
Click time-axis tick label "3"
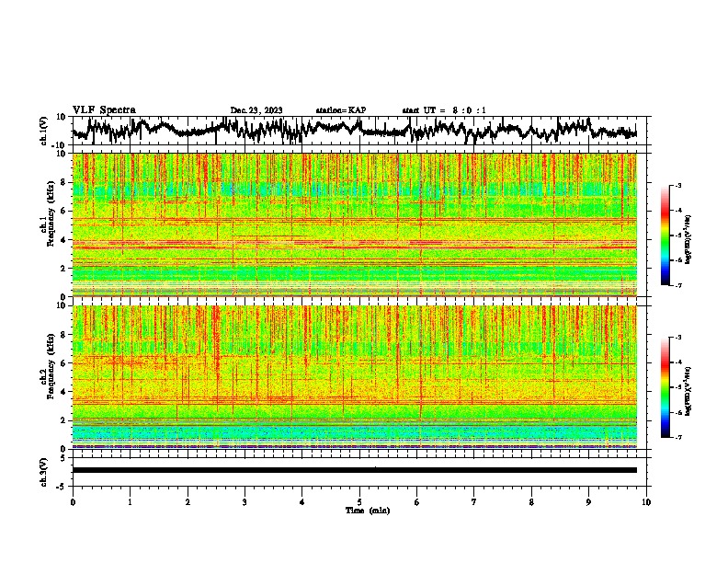point(245,502)
